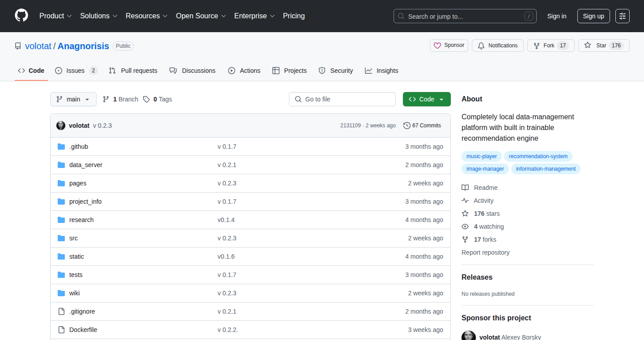This screenshot has height=340, width=644.
Task: Click the tag icon next to 0 Tags
Action: coord(146,99)
